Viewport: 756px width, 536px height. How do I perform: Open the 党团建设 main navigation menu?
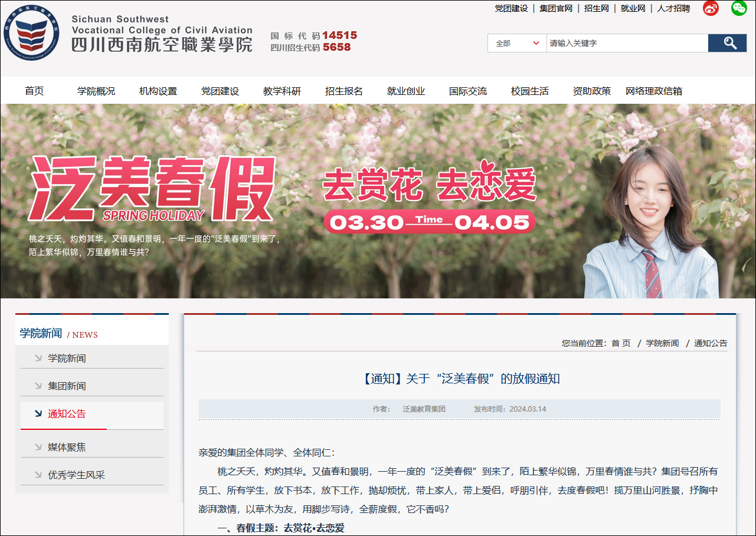click(x=220, y=91)
